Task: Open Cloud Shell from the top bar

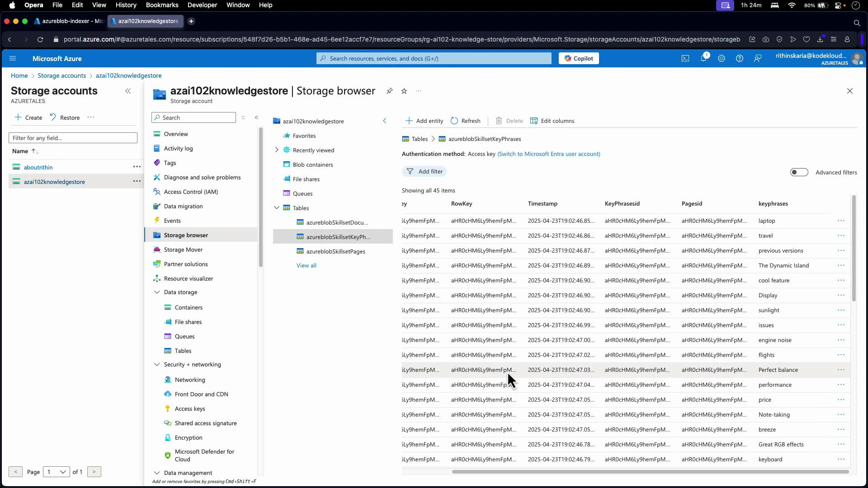Action: coord(685,58)
